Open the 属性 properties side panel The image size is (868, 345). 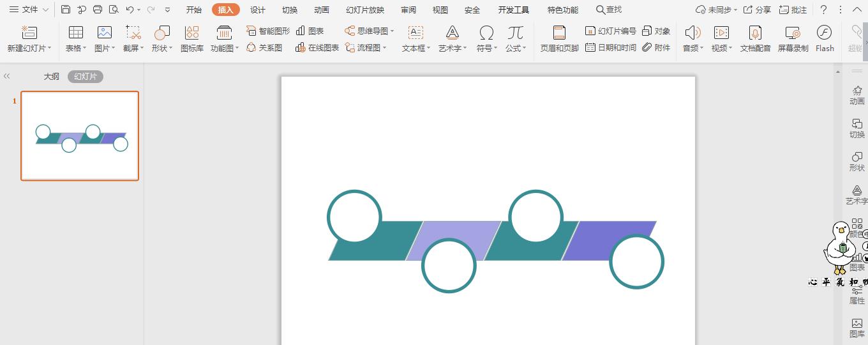tap(857, 295)
